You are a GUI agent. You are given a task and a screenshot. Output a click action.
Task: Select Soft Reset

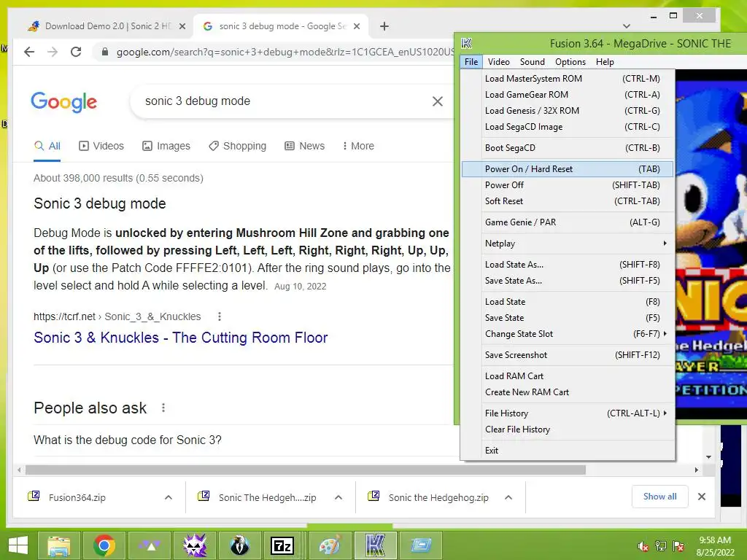[x=568, y=201]
